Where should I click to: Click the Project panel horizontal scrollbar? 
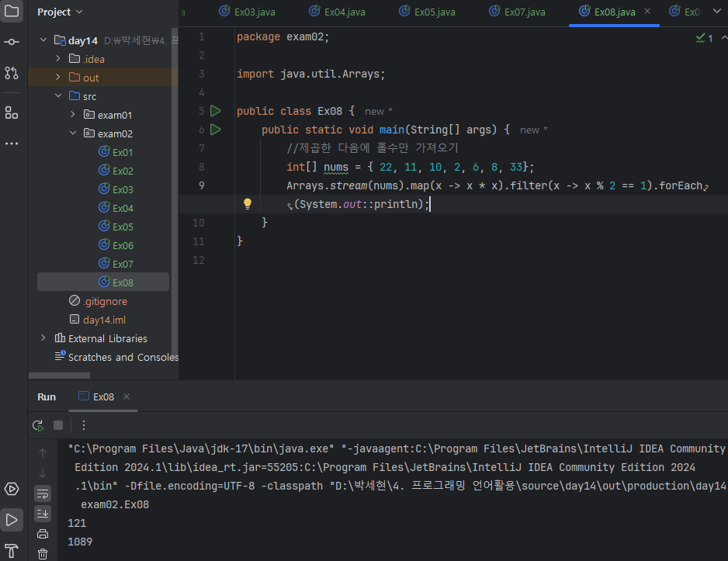59,376
